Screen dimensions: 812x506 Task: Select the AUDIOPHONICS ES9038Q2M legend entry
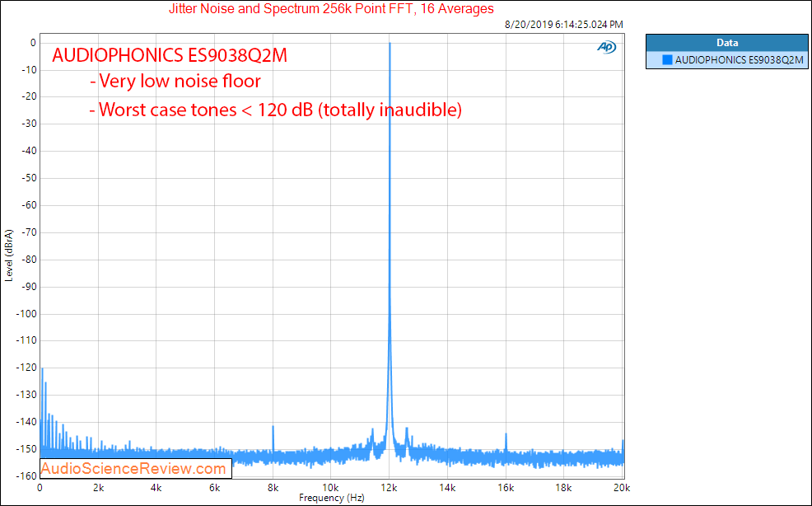727,60
